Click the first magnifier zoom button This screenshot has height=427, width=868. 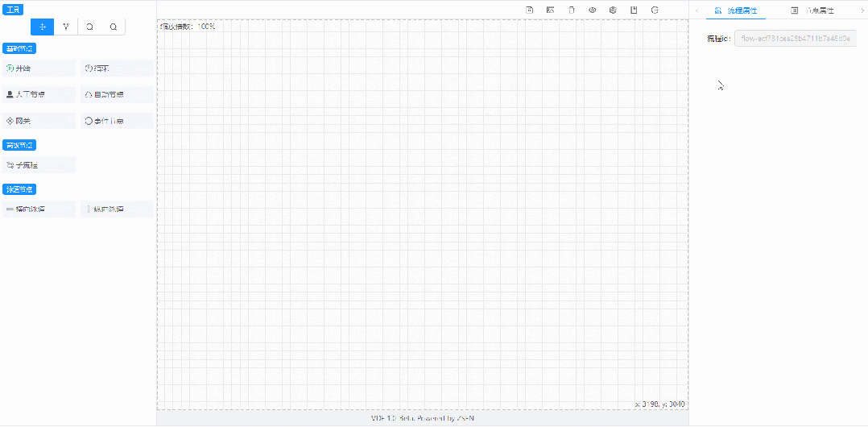[x=89, y=27]
